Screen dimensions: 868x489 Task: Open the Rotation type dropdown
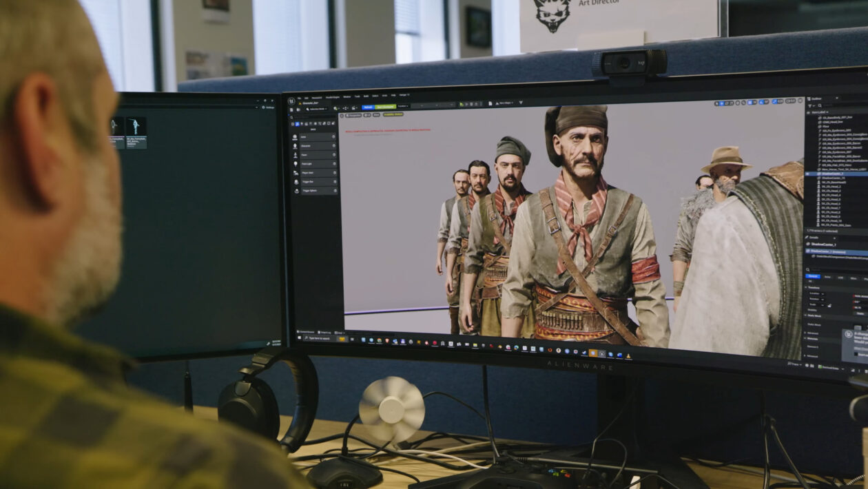coord(816,299)
